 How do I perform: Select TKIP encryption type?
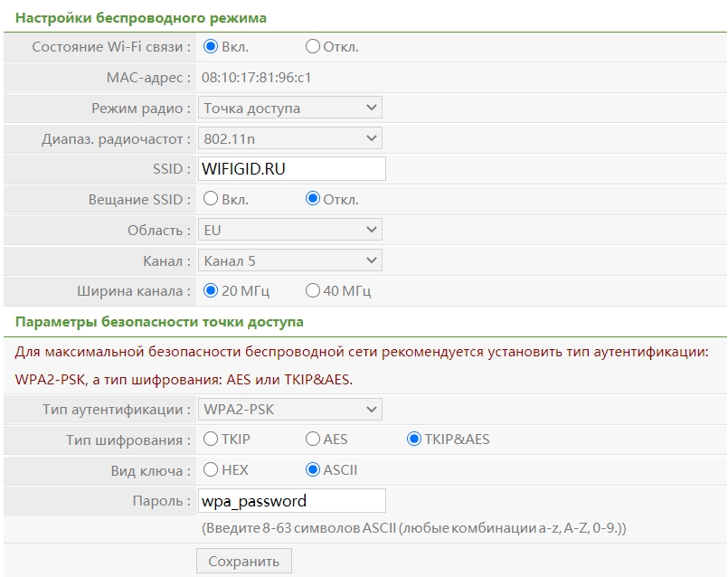pyautogui.click(x=211, y=440)
